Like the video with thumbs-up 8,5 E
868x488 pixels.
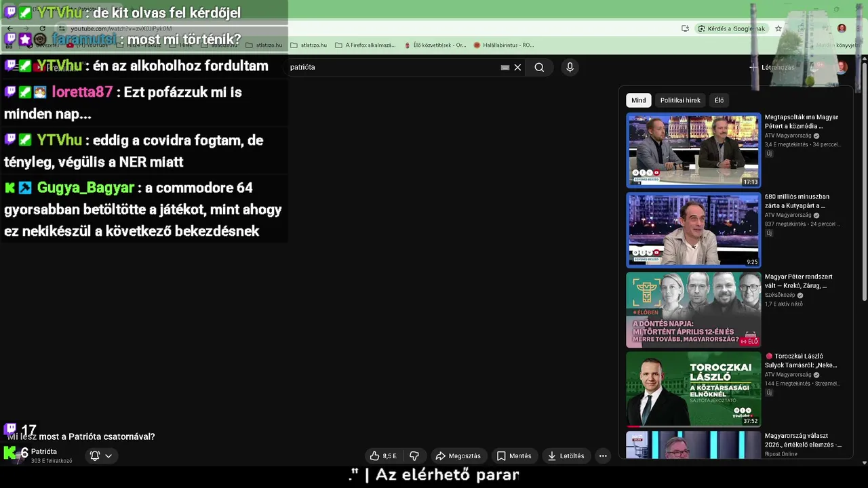coord(383,456)
